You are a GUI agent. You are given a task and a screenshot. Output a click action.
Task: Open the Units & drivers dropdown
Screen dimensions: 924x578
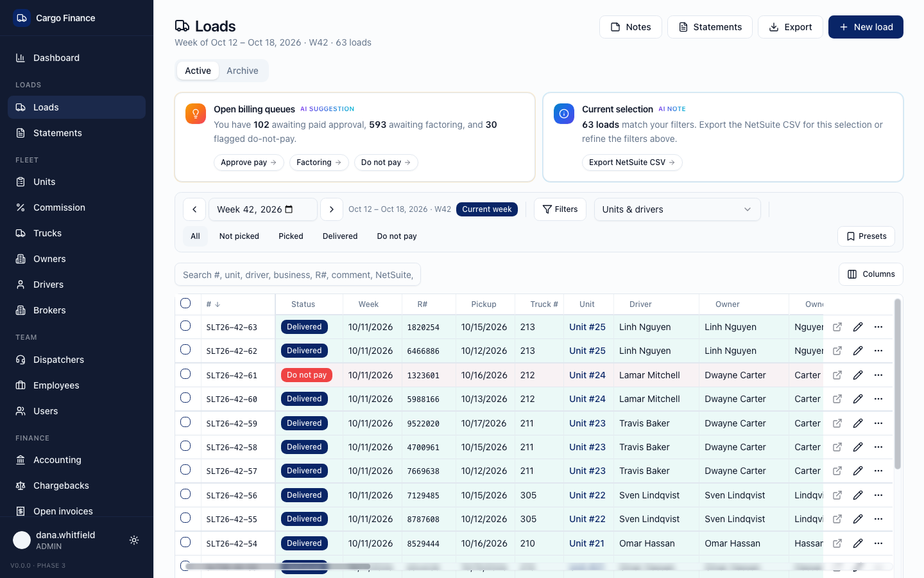pos(677,209)
